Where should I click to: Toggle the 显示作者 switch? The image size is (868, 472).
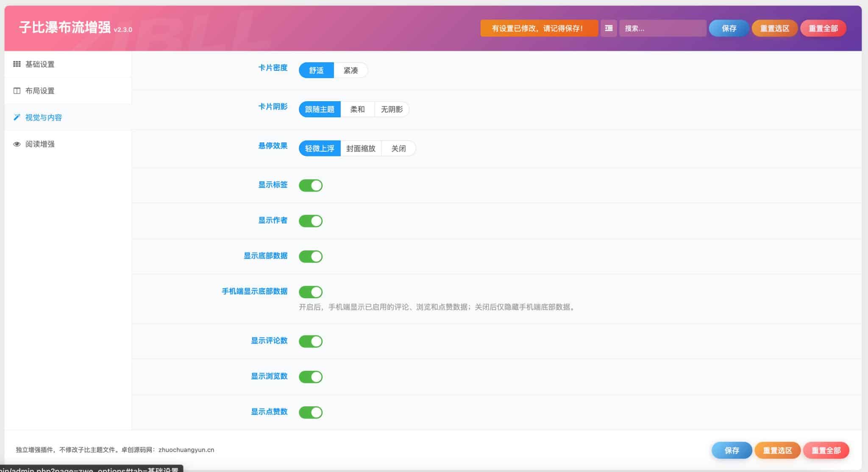[x=311, y=221]
